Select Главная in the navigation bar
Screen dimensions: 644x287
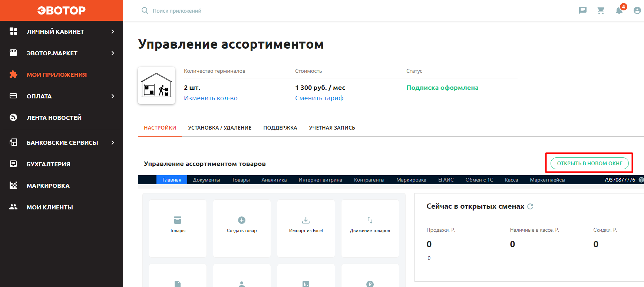pos(172,180)
